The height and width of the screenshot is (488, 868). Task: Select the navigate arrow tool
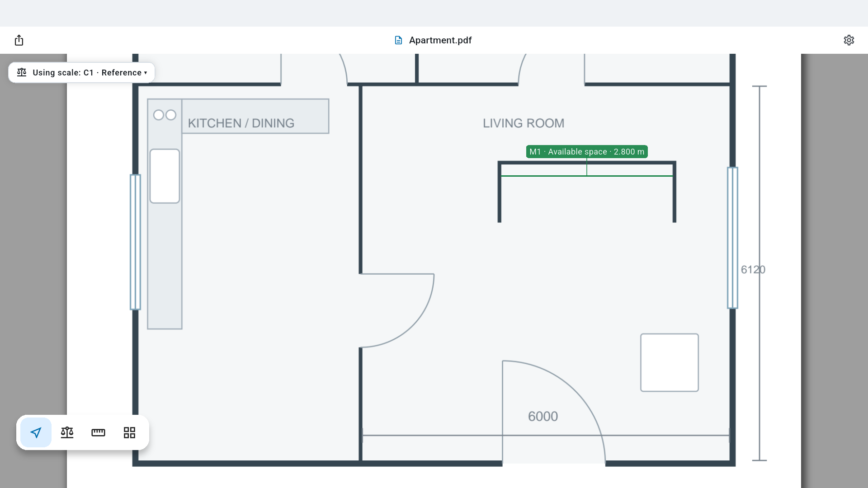36,432
